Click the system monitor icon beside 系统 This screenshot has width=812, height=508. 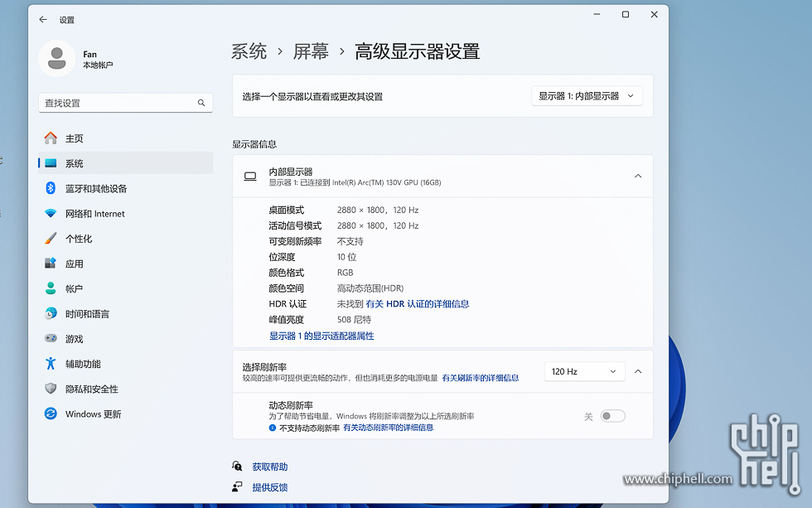pyautogui.click(x=51, y=163)
